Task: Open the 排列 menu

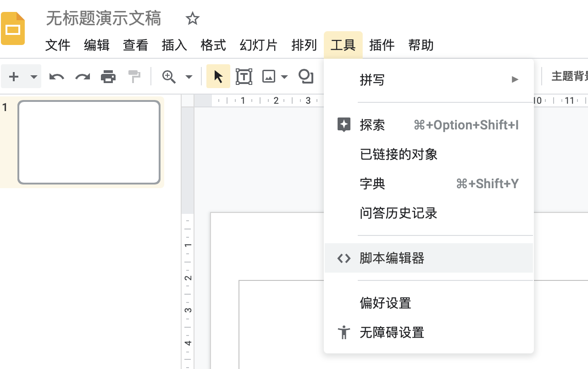Action: pyautogui.click(x=304, y=45)
